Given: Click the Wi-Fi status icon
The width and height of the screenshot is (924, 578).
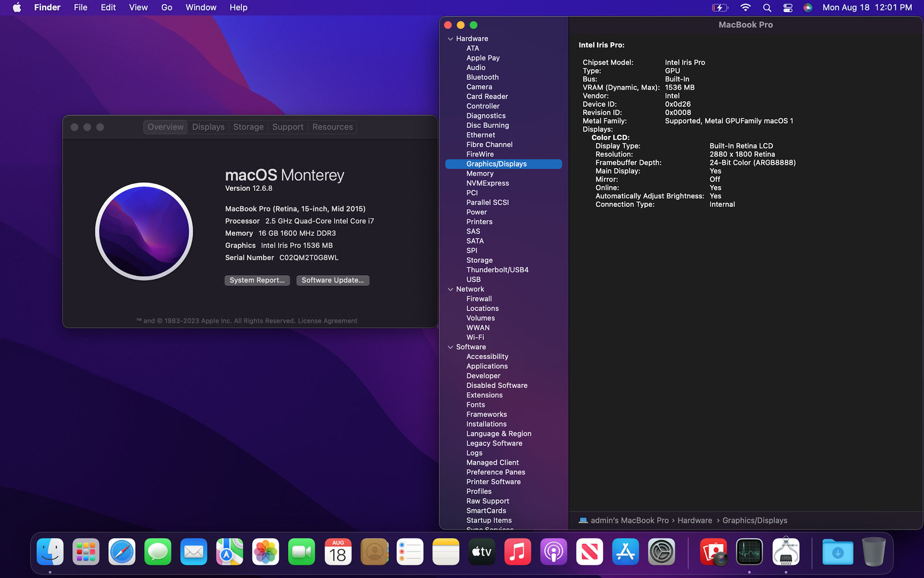Looking at the screenshot, I should coord(746,8).
